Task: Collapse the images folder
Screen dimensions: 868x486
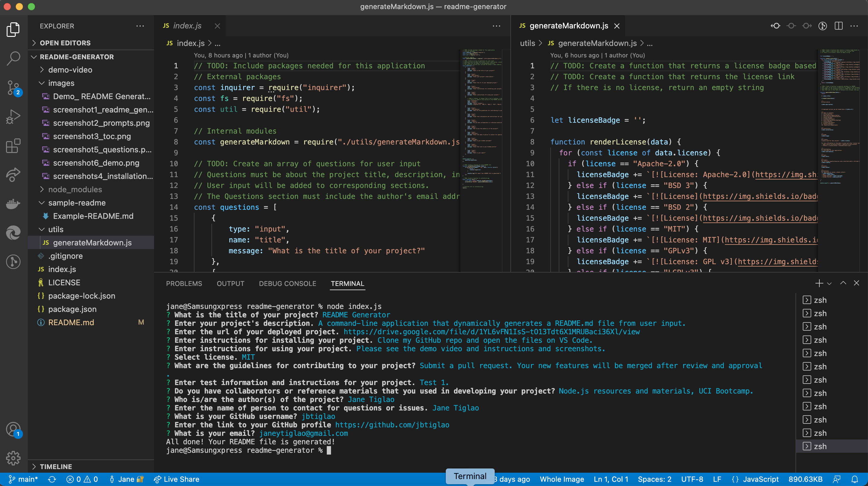Action: [x=91, y=83]
